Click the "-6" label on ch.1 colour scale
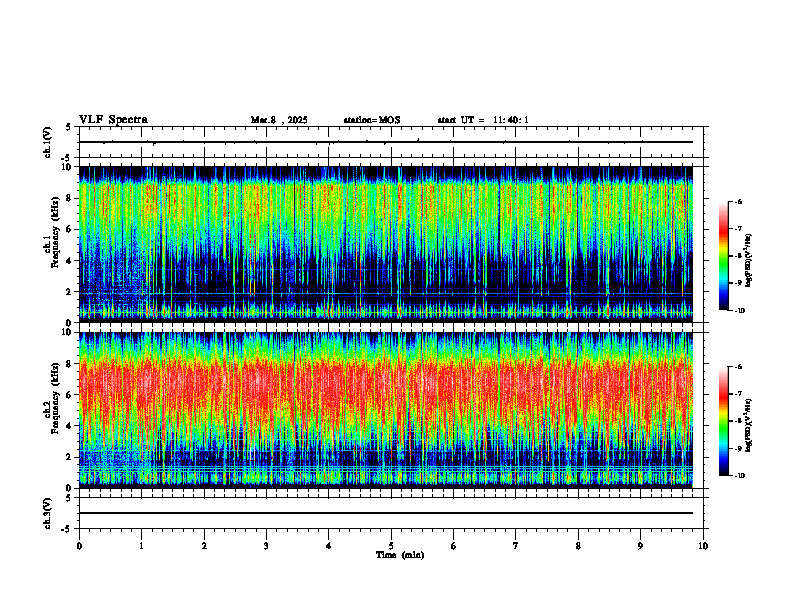 point(738,202)
